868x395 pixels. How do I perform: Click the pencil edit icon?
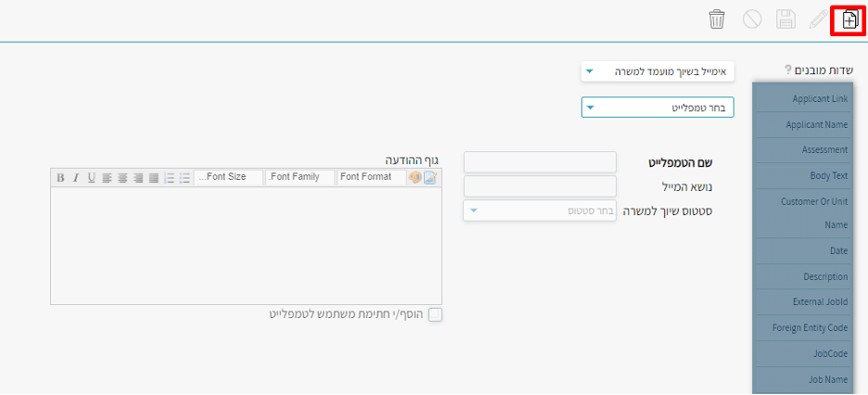tap(818, 19)
